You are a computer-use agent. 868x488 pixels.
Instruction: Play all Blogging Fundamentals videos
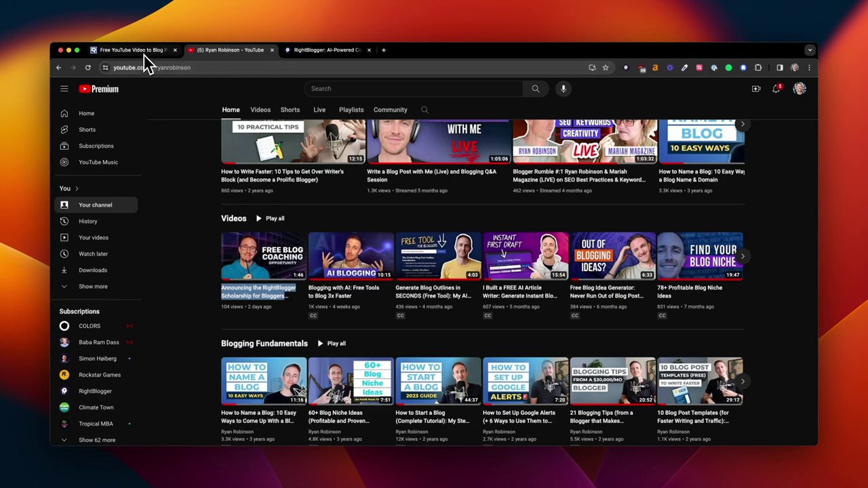[332, 343]
